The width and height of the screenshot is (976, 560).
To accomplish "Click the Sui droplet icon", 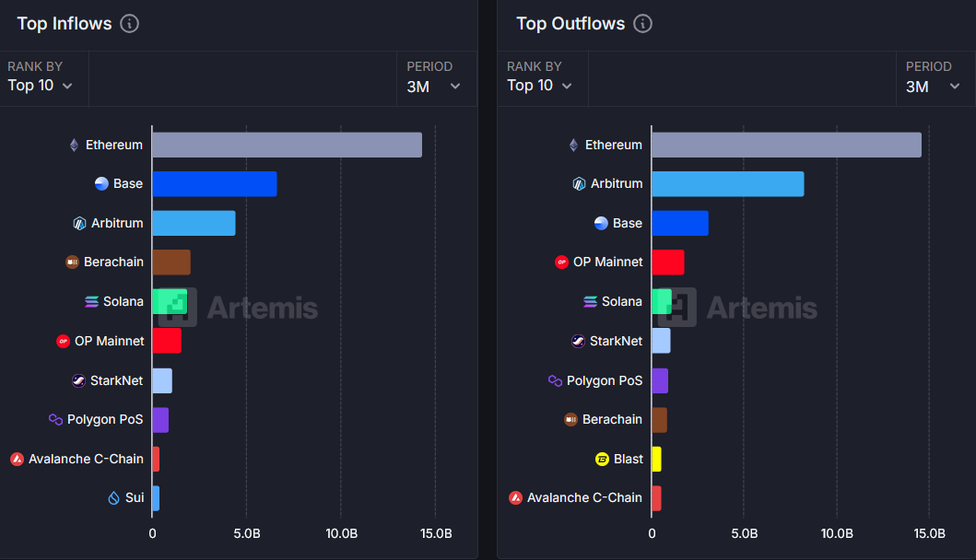I will (x=113, y=497).
